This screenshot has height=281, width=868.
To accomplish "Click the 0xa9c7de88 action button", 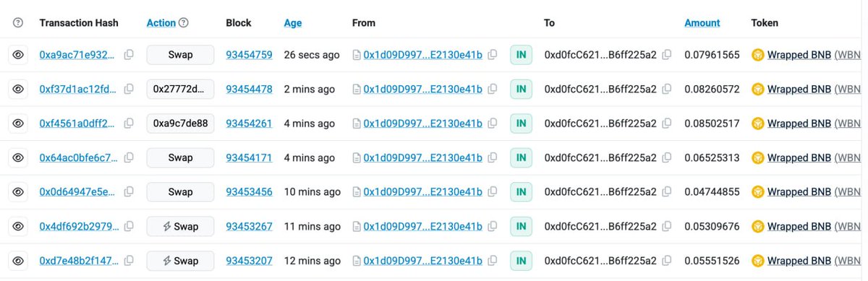I will tap(181, 124).
